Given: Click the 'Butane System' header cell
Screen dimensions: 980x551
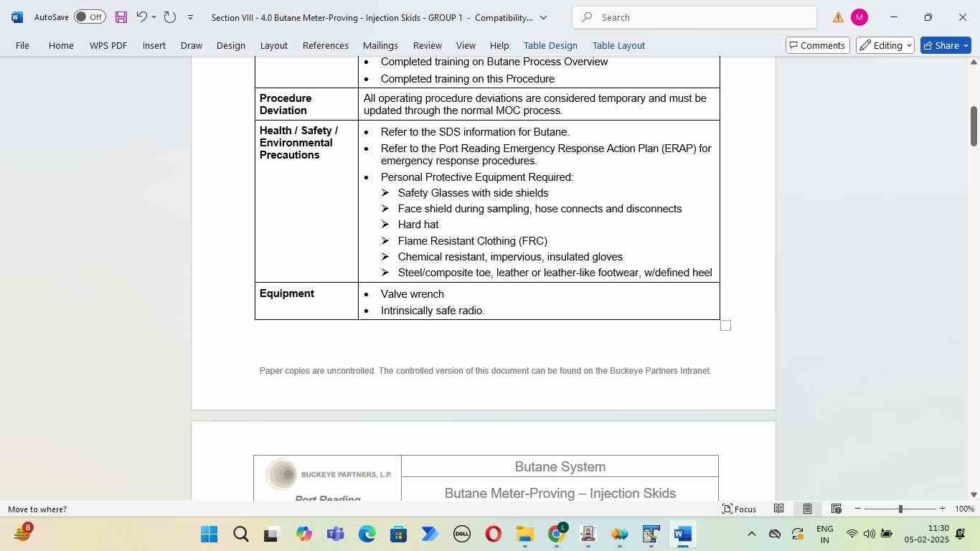Looking at the screenshot, I should pyautogui.click(x=560, y=466).
